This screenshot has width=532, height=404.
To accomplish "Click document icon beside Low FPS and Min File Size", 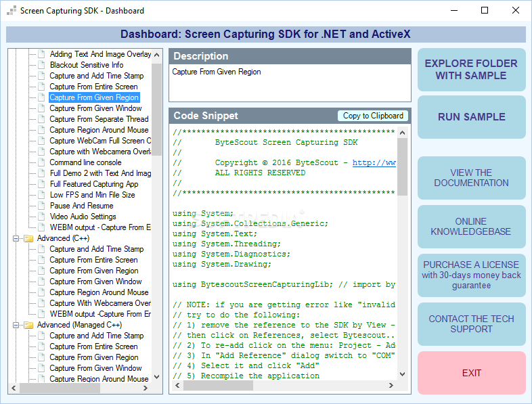I will pos(41,195).
